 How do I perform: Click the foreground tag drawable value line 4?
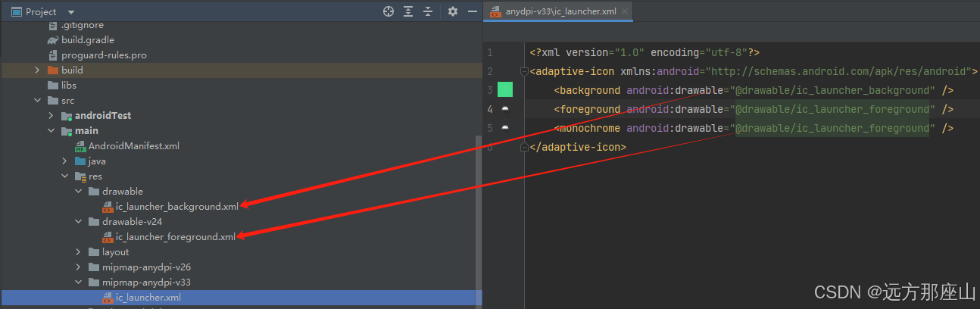832,109
